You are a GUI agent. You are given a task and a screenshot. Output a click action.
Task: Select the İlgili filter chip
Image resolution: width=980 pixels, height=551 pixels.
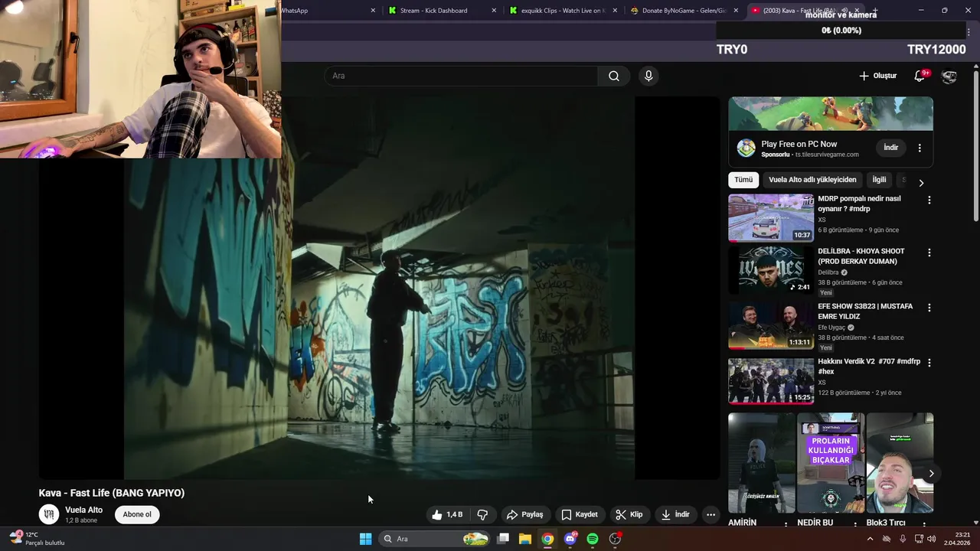[x=879, y=180]
